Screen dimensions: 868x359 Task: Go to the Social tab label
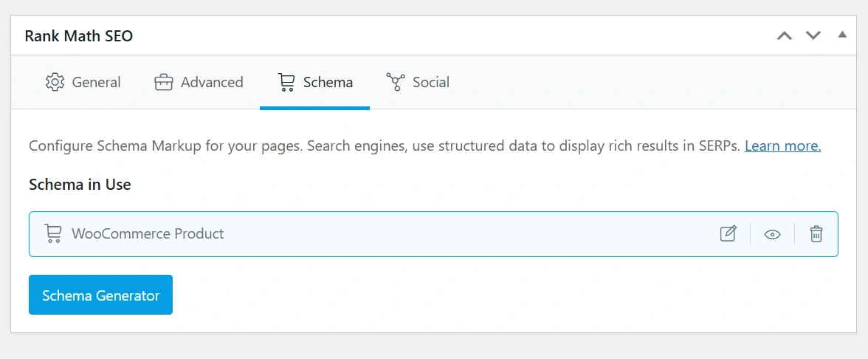[431, 82]
